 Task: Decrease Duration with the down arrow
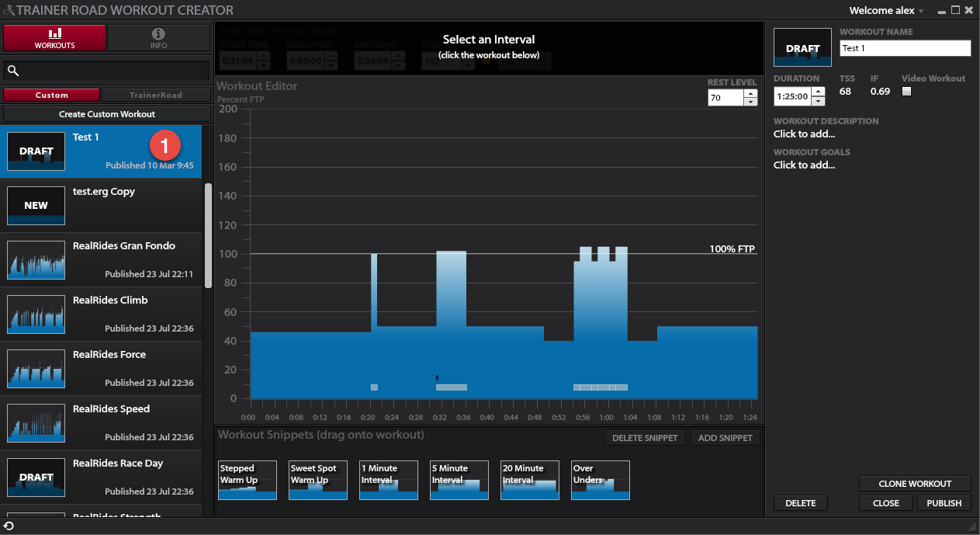click(818, 102)
